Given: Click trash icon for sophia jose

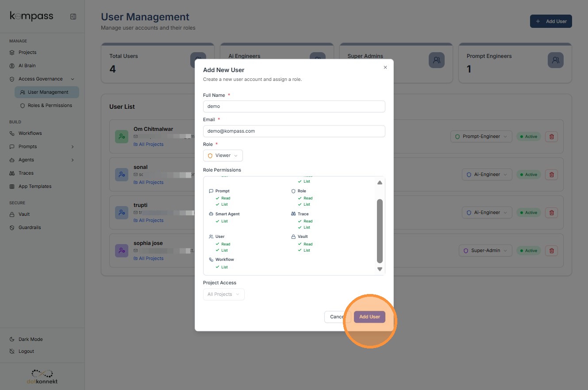Looking at the screenshot, I should [x=551, y=251].
